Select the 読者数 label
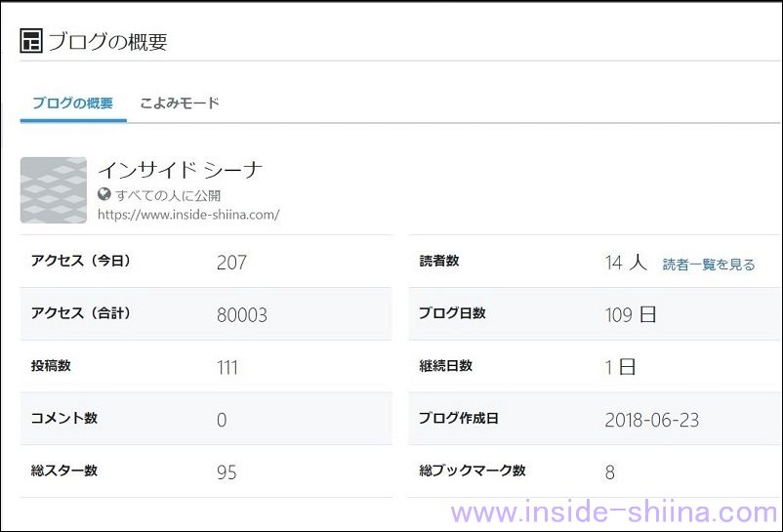The image size is (783, 532). coord(439,261)
